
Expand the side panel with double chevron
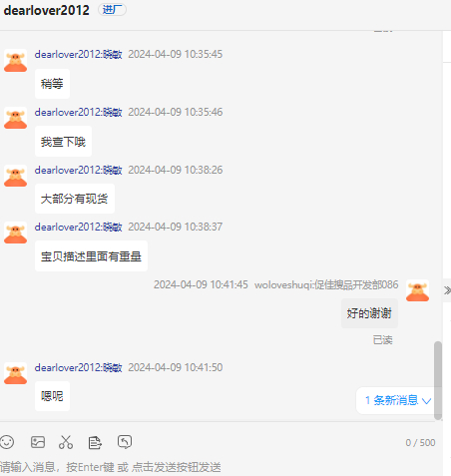pyautogui.click(x=447, y=290)
